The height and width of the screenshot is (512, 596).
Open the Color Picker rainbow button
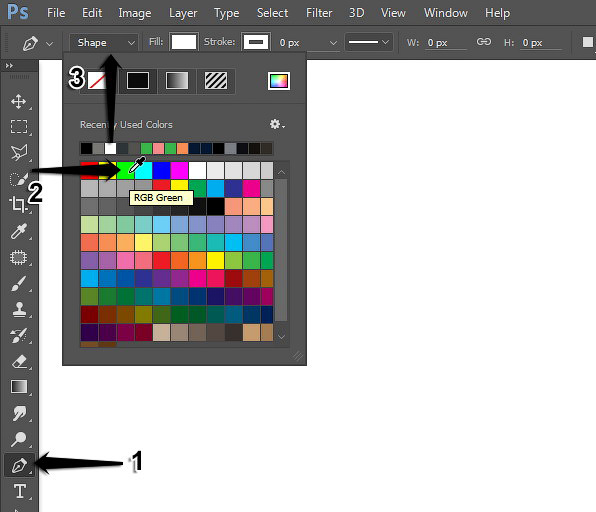279,81
